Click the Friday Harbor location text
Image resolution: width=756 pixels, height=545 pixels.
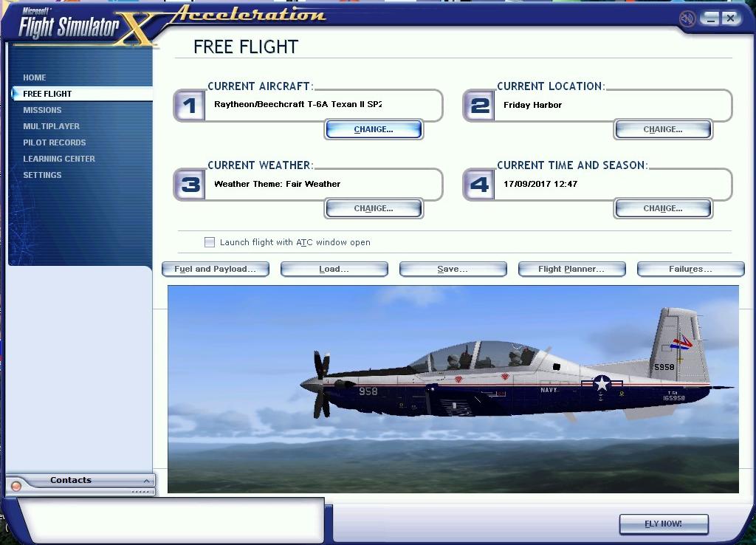pos(533,105)
